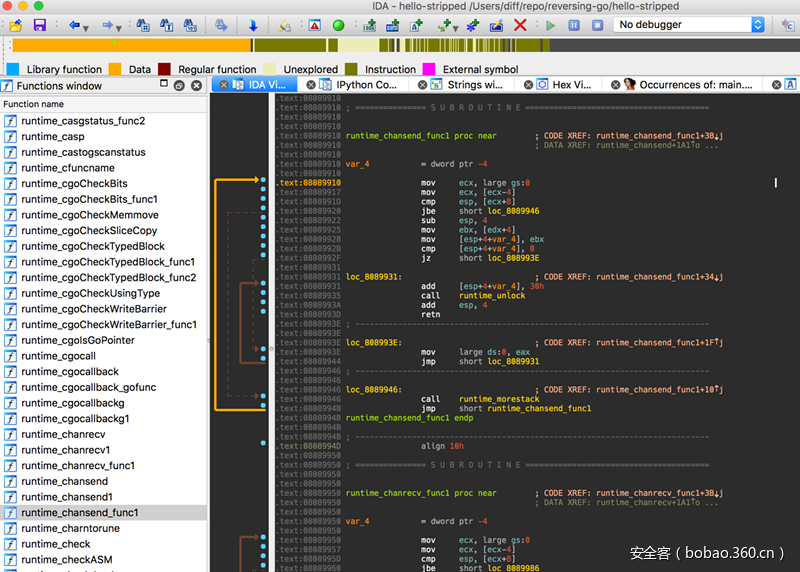The height and width of the screenshot is (572, 800).
Task: Click the open file folder icon
Action: click(16, 25)
